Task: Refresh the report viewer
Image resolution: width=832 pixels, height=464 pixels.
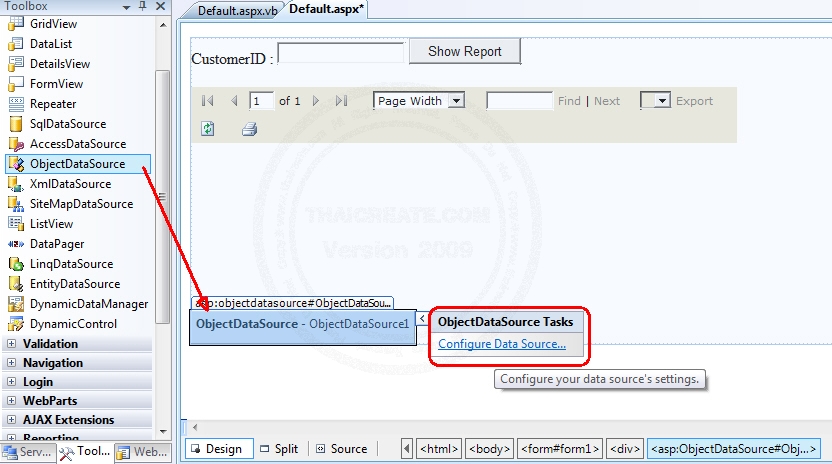Action: (x=208, y=128)
